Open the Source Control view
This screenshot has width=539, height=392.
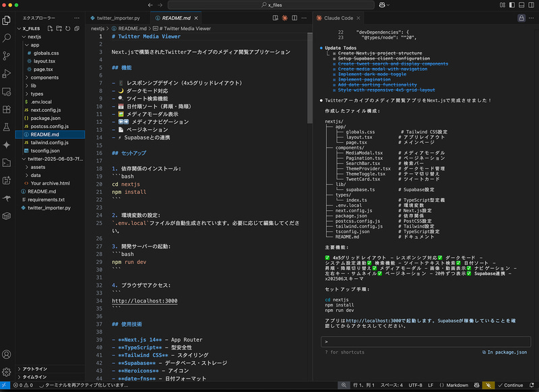coord(7,55)
